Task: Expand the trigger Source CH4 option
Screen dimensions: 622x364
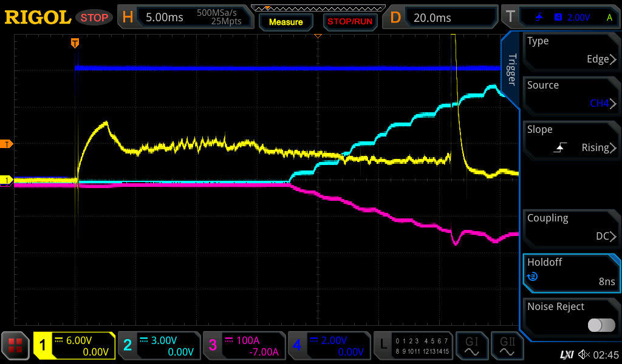Action: click(571, 95)
